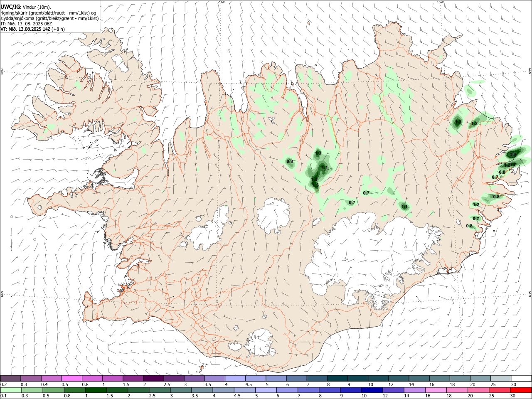Click the darkest purple swatch labeled 2 in upper legend
The width and height of the screenshot is (532, 399).
[153, 378]
